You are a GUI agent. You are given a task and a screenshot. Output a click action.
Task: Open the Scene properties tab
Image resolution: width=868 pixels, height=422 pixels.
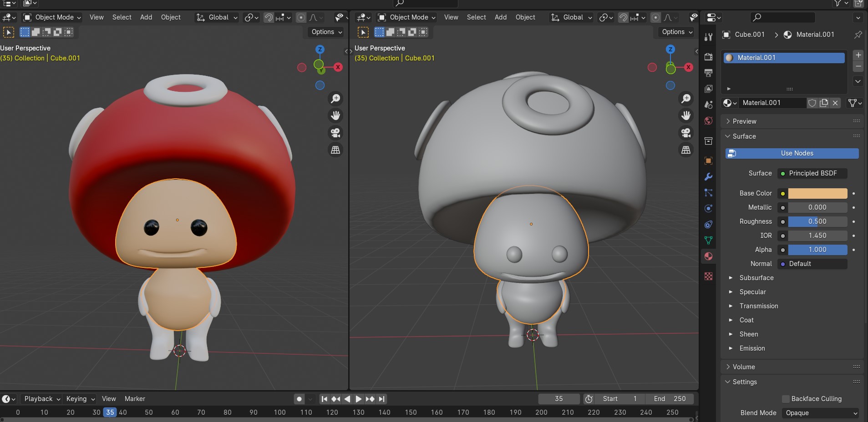[x=708, y=105]
